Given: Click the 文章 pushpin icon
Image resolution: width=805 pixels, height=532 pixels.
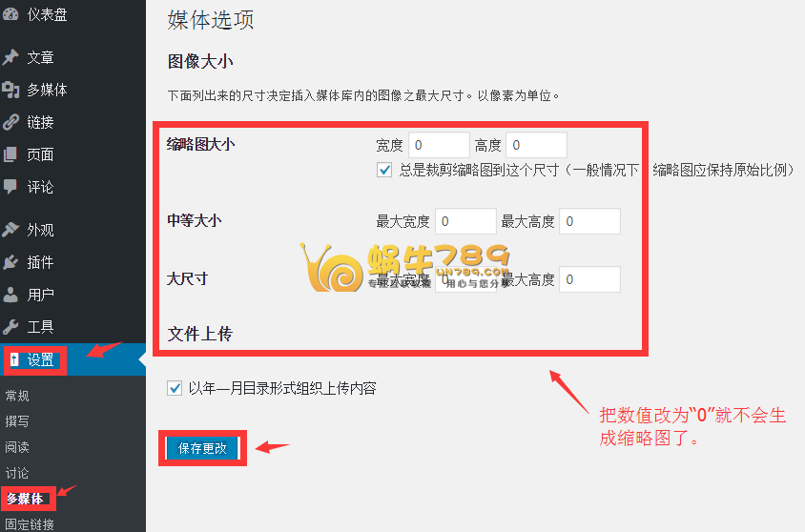Looking at the screenshot, I should [10, 57].
